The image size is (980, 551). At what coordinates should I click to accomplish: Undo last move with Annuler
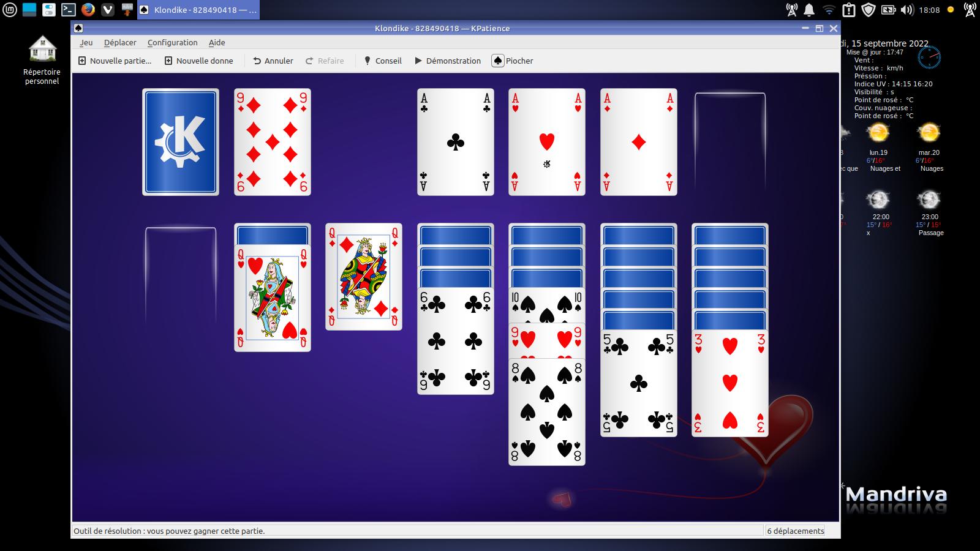pyautogui.click(x=273, y=61)
